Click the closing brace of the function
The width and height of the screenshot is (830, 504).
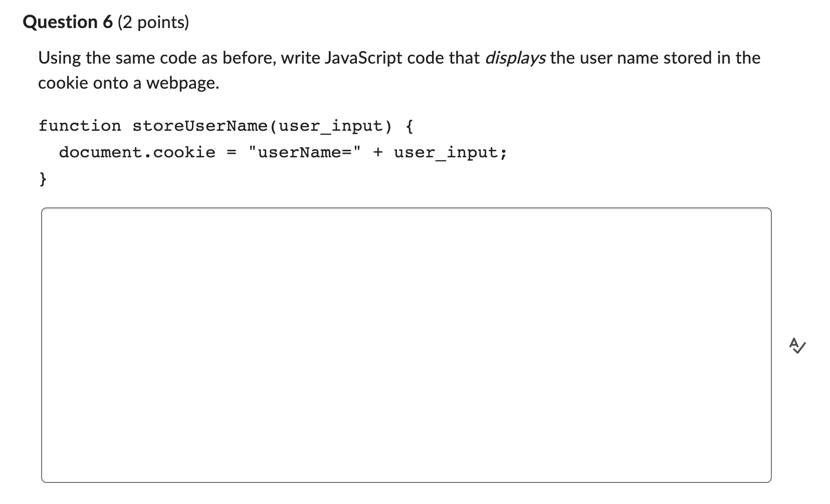[42, 177]
